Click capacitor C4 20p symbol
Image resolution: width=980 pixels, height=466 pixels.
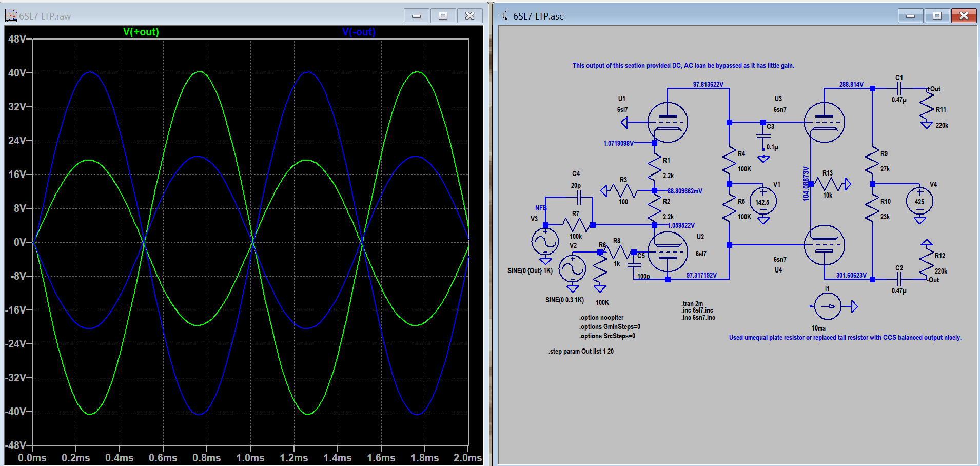tap(579, 197)
